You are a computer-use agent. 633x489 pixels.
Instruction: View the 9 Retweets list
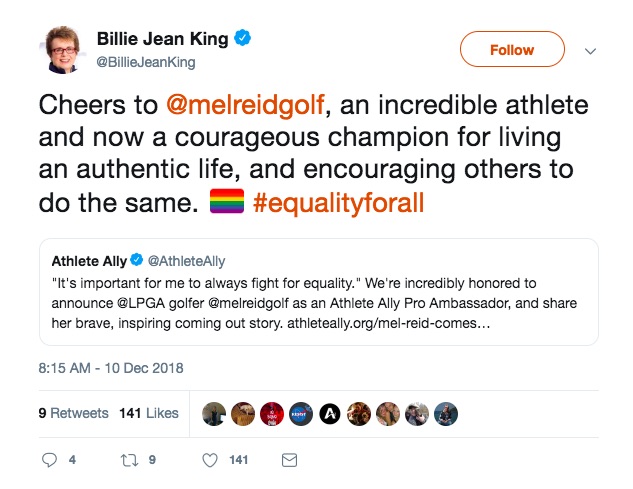(x=73, y=413)
